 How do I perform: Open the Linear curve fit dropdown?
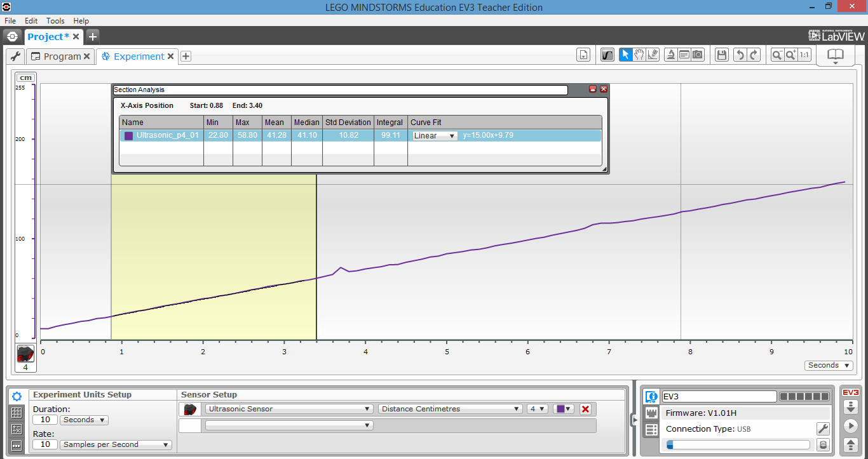[x=435, y=135]
